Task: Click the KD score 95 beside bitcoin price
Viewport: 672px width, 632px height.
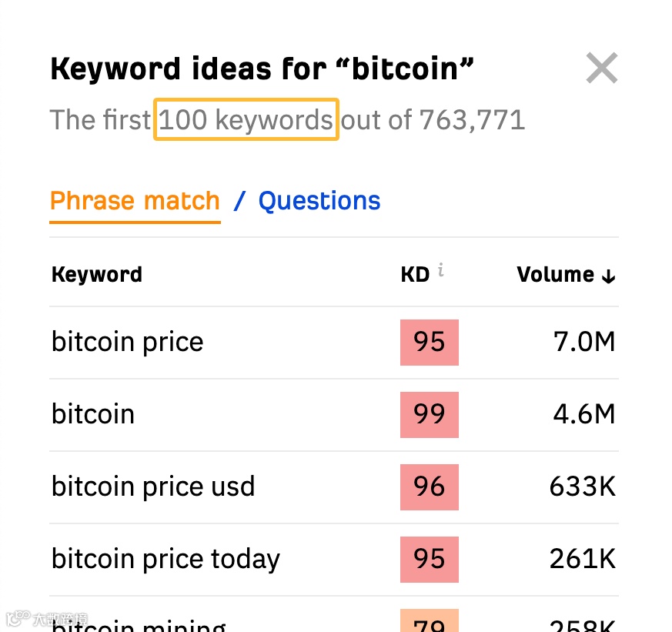Action: pos(429,342)
